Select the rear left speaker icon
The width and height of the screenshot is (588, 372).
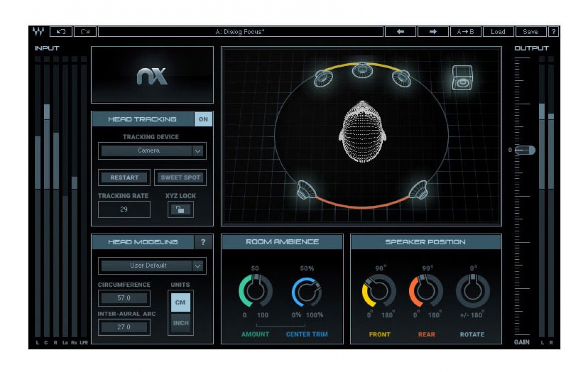(306, 191)
